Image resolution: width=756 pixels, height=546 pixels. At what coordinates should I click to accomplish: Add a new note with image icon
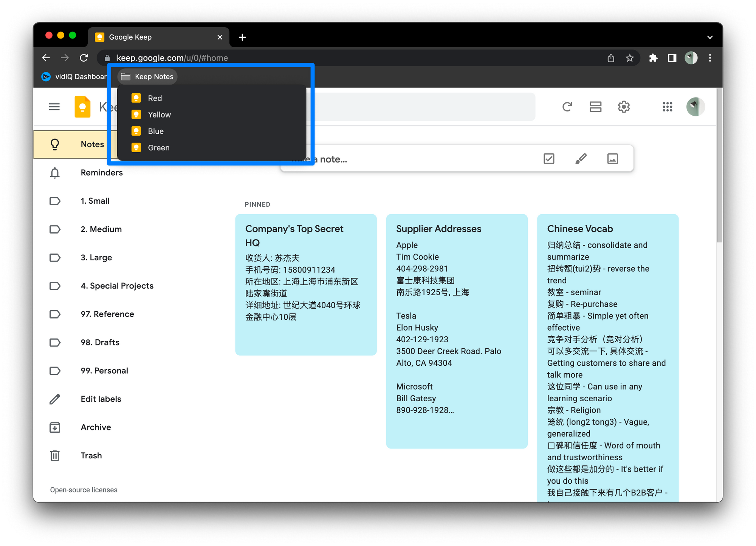tap(612, 159)
